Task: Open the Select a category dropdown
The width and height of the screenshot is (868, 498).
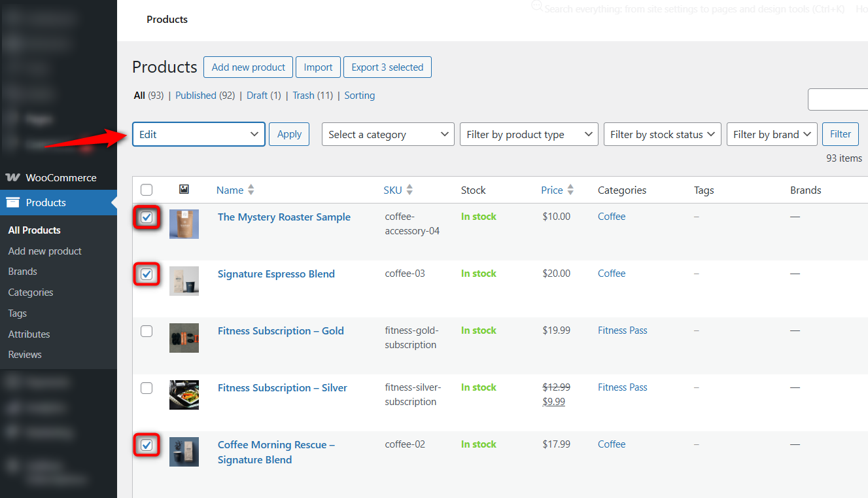Action: 387,134
